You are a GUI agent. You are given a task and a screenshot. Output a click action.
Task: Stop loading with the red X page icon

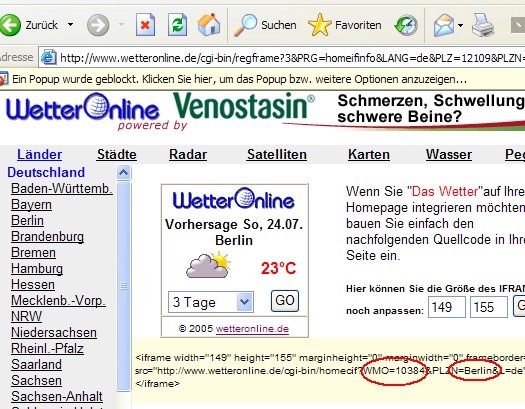(145, 25)
